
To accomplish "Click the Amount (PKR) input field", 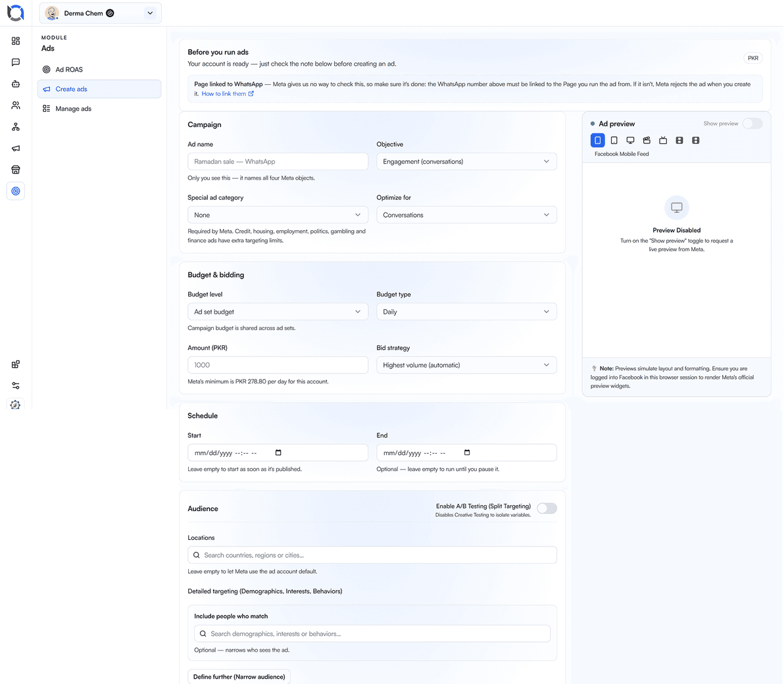I will coord(278,365).
